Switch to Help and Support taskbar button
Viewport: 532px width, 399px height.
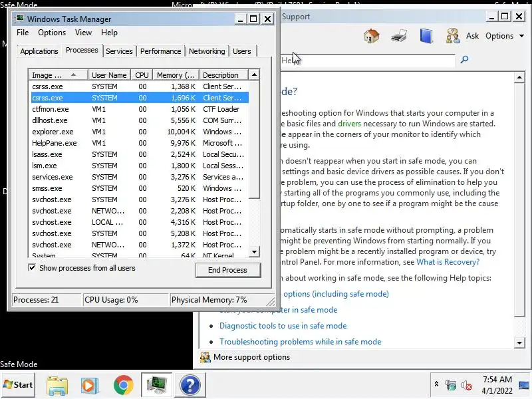190,385
